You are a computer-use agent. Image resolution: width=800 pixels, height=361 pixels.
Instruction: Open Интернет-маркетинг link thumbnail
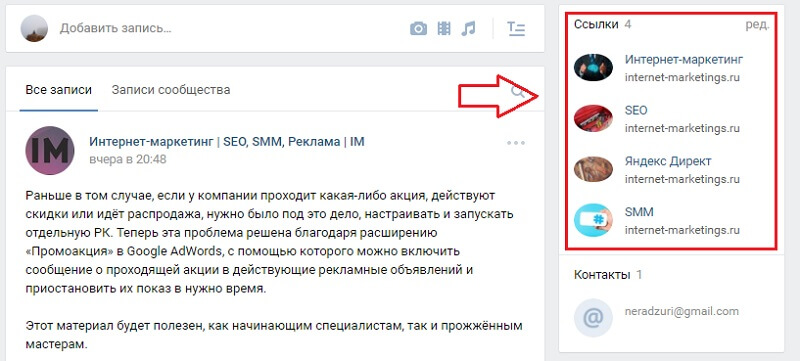[x=593, y=67]
